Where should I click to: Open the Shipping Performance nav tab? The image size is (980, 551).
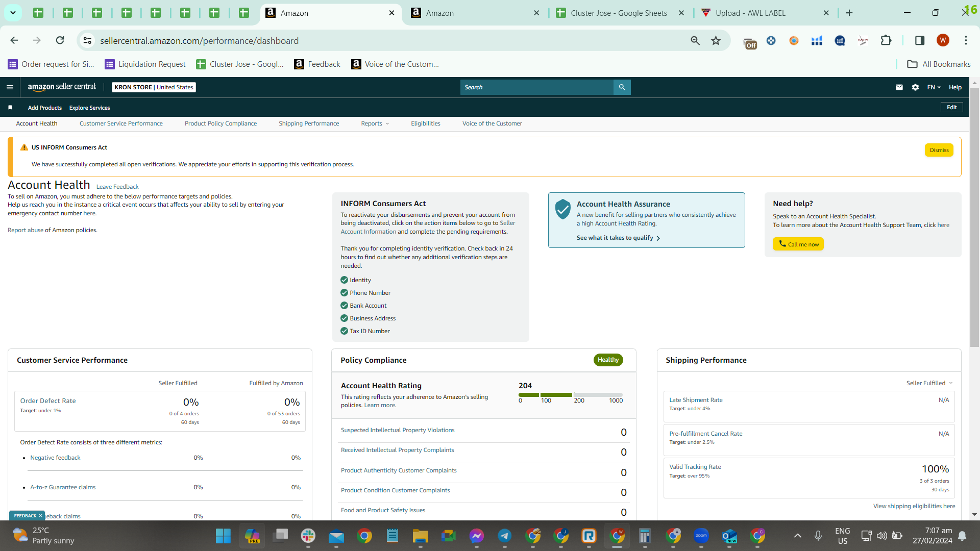pyautogui.click(x=309, y=123)
